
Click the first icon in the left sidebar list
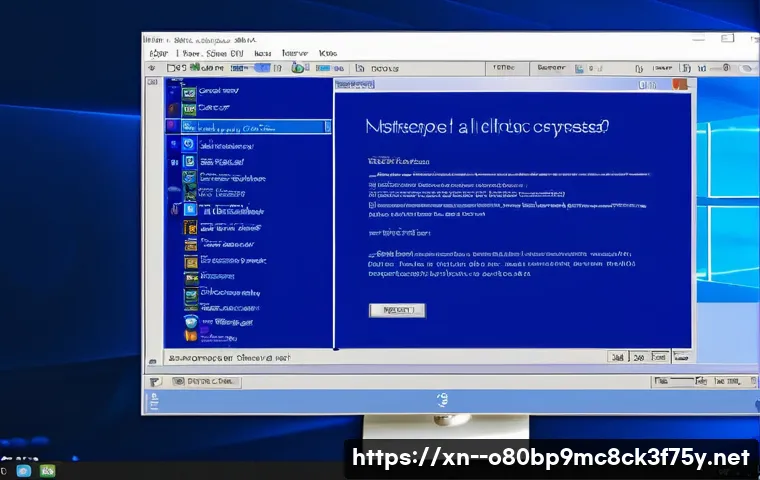188,88
